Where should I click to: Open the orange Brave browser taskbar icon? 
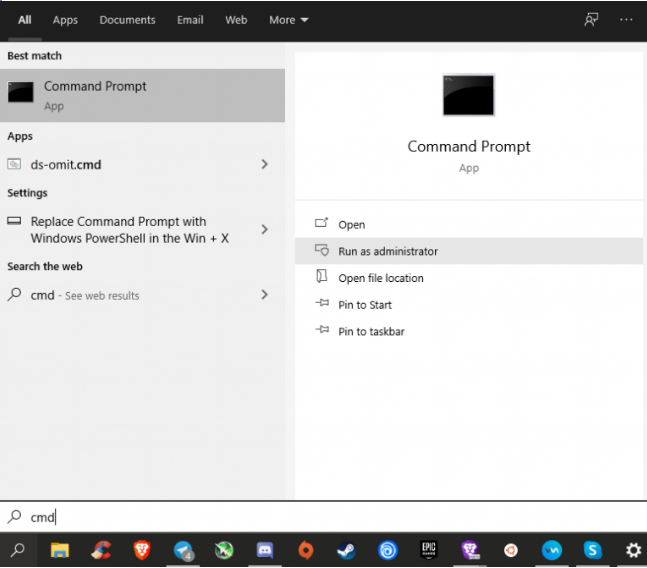(142, 550)
